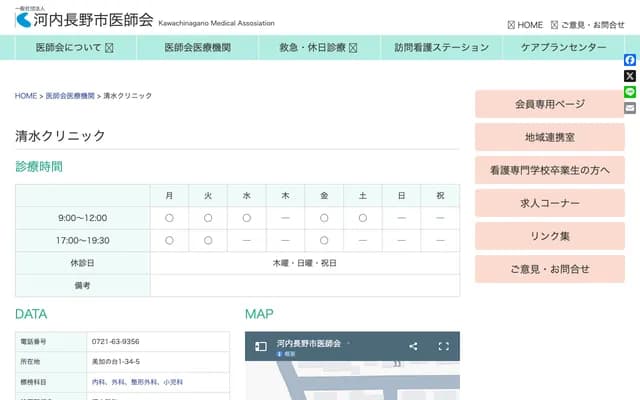Expand the 医師会について menu

(74, 47)
